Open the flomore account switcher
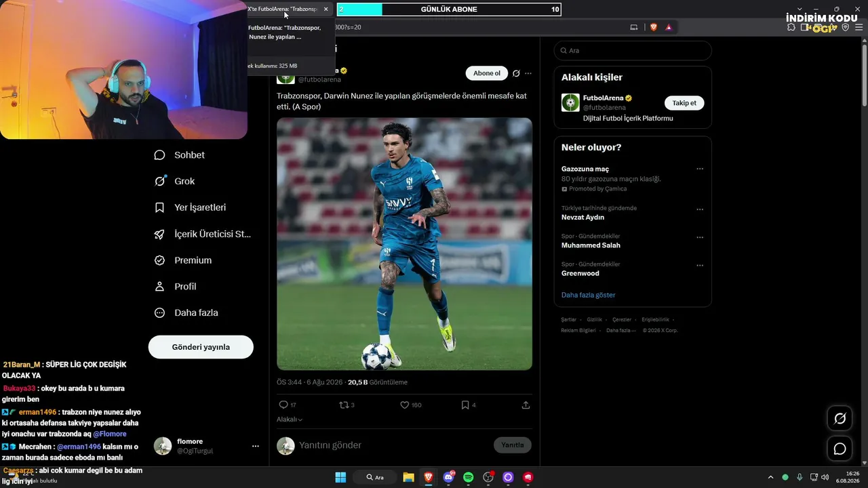Screen dimensions: 868x488 [x=207, y=446]
